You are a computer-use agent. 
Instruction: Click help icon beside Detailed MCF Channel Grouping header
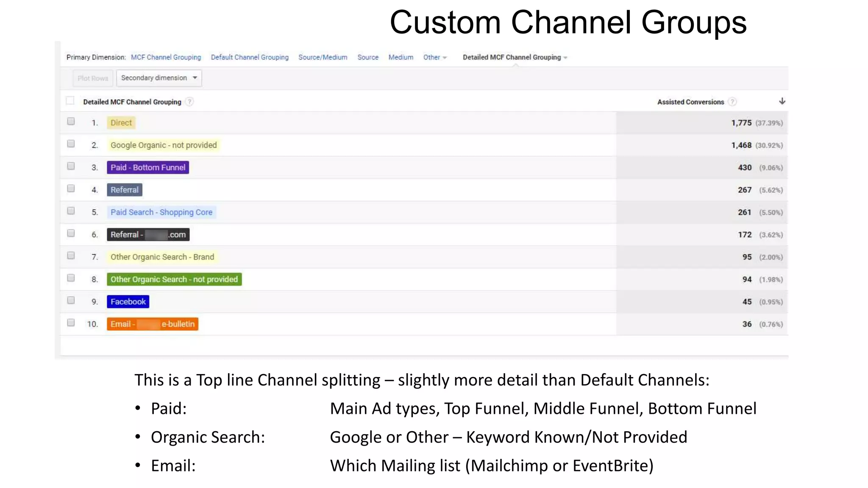pos(189,102)
